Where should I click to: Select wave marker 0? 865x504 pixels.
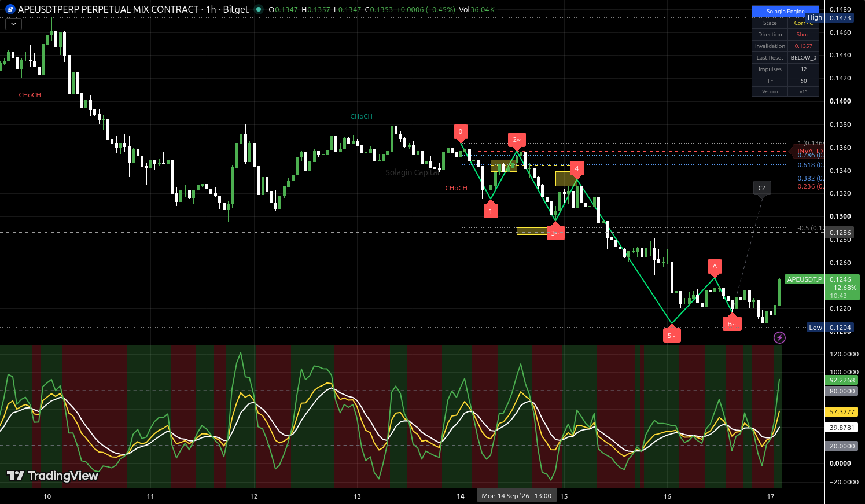(461, 133)
